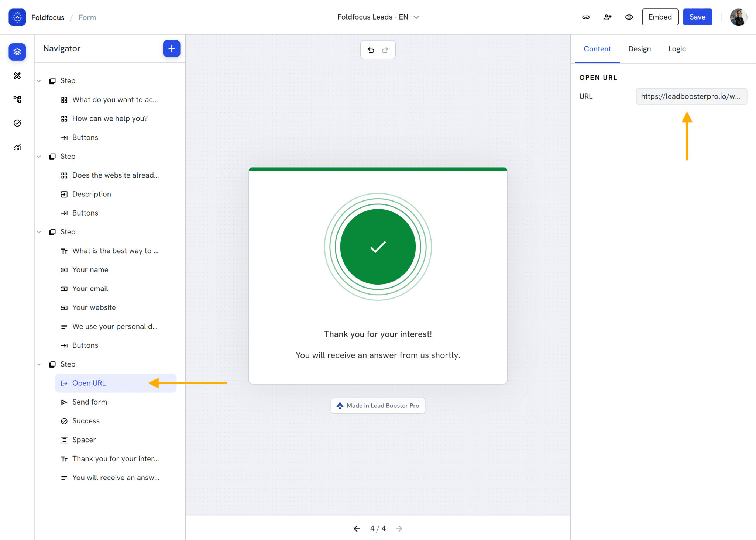Image resolution: width=756 pixels, height=540 pixels.
Task: Switch to the Logic tab
Action: pyautogui.click(x=677, y=49)
